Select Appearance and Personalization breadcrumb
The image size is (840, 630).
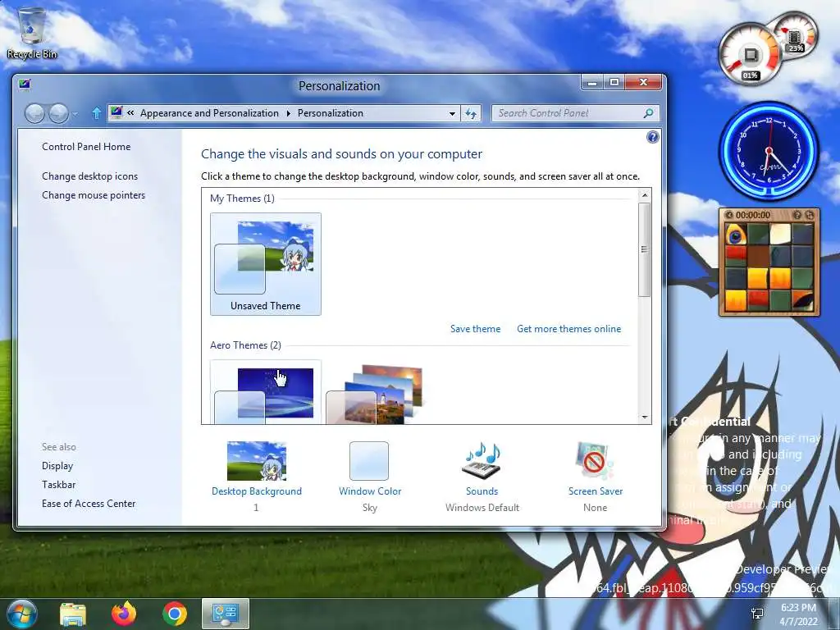tap(209, 113)
